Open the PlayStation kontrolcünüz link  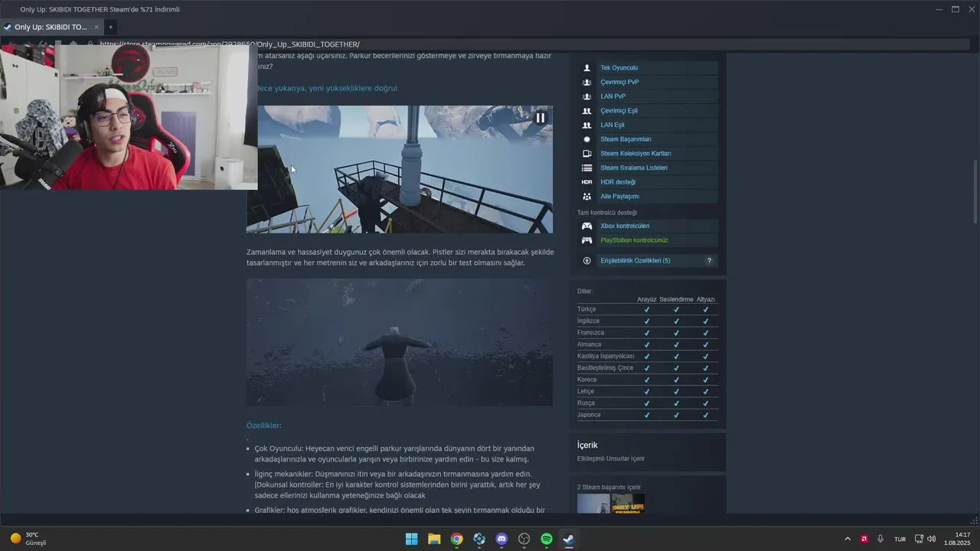click(x=634, y=240)
